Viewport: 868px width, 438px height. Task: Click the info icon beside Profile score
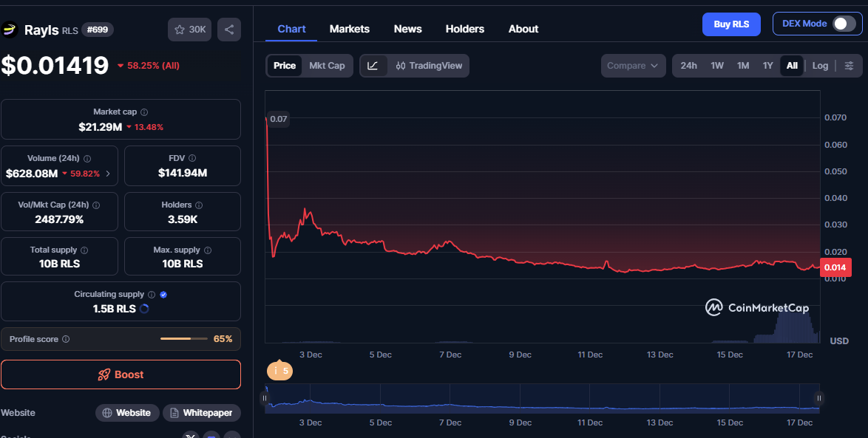pos(66,339)
